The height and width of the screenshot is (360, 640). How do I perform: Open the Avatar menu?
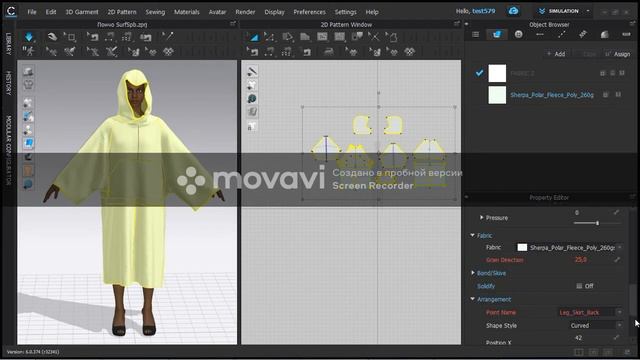point(217,12)
